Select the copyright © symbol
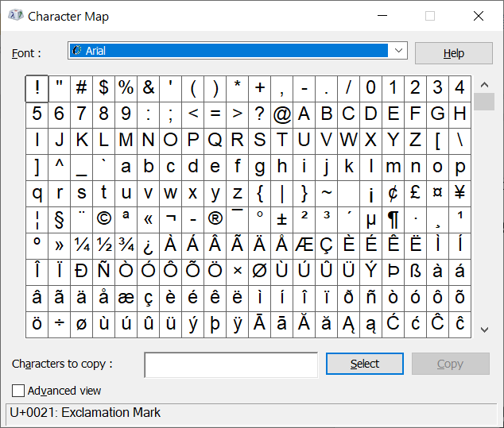Viewport: 504px width, 428px height. click(104, 220)
